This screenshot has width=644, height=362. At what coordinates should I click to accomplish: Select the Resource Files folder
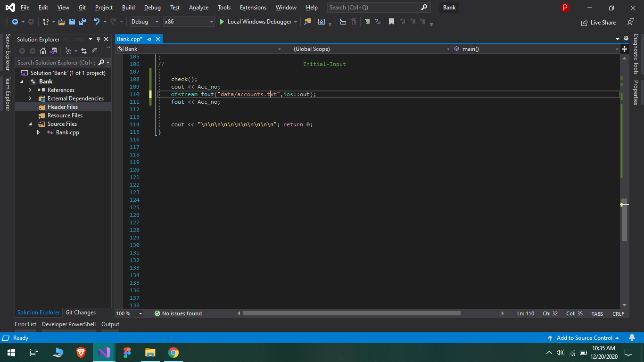65,115
